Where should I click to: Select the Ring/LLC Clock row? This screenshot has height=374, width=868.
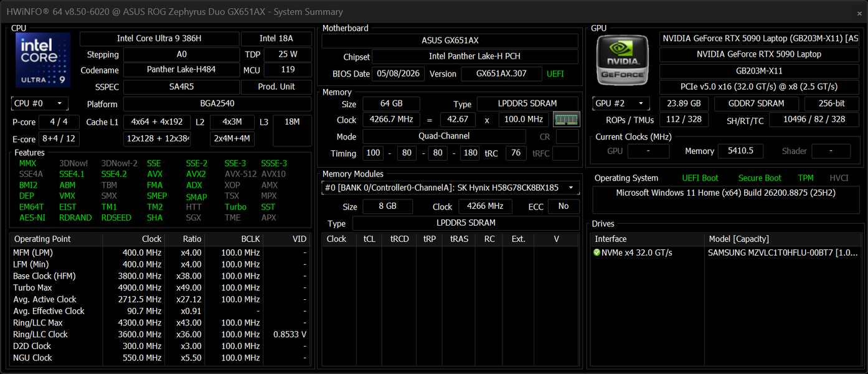(159, 334)
